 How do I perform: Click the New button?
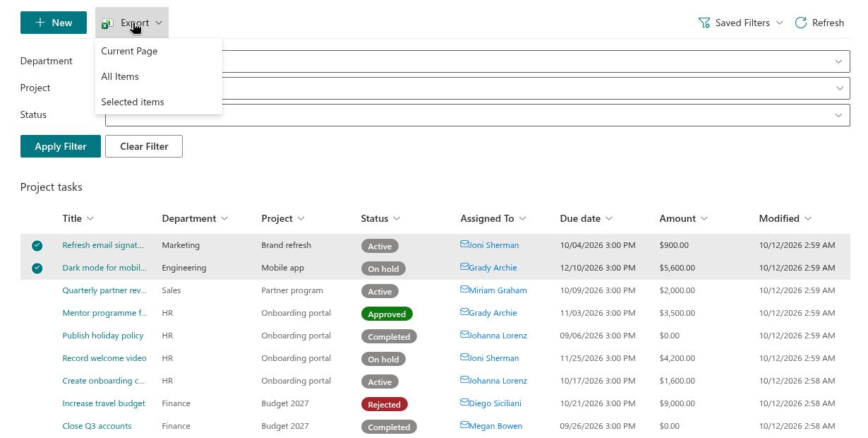pos(54,23)
